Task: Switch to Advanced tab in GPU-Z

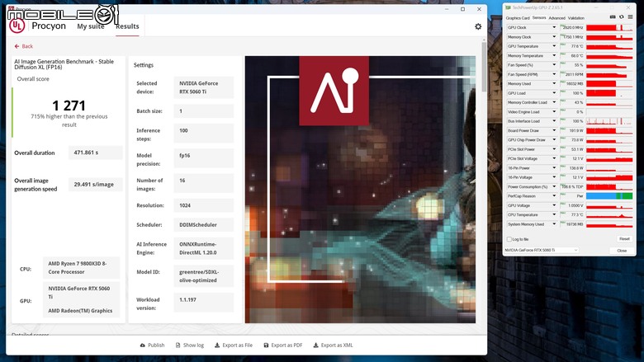Action: pyautogui.click(x=557, y=18)
